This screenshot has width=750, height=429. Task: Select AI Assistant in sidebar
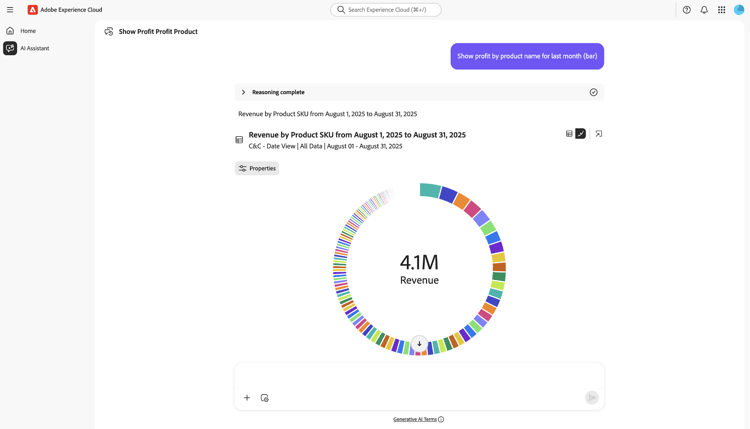[x=34, y=48]
